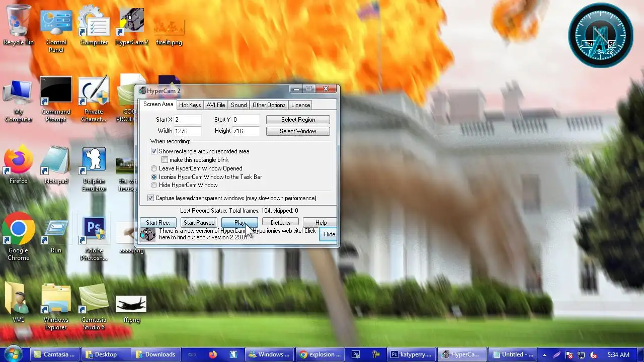This screenshot has height=362, width=644.
Task: Click the Height input field
Action: pos(246,131)
